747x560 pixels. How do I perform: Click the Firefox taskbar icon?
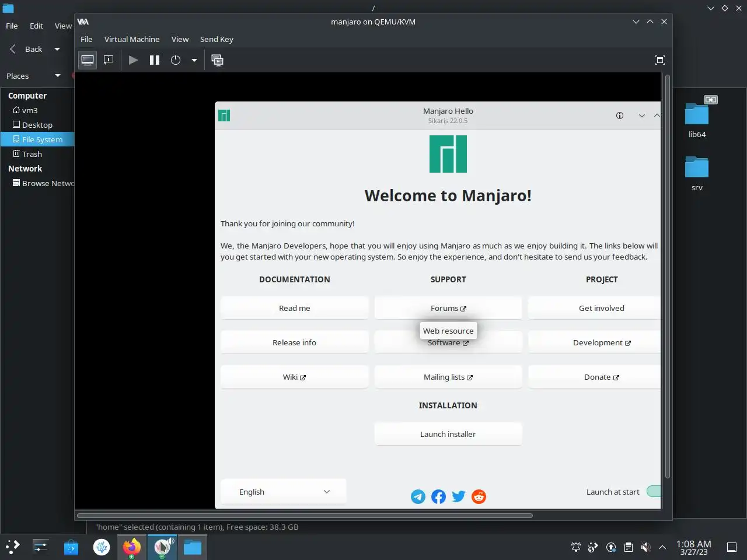tap(131, 547)
